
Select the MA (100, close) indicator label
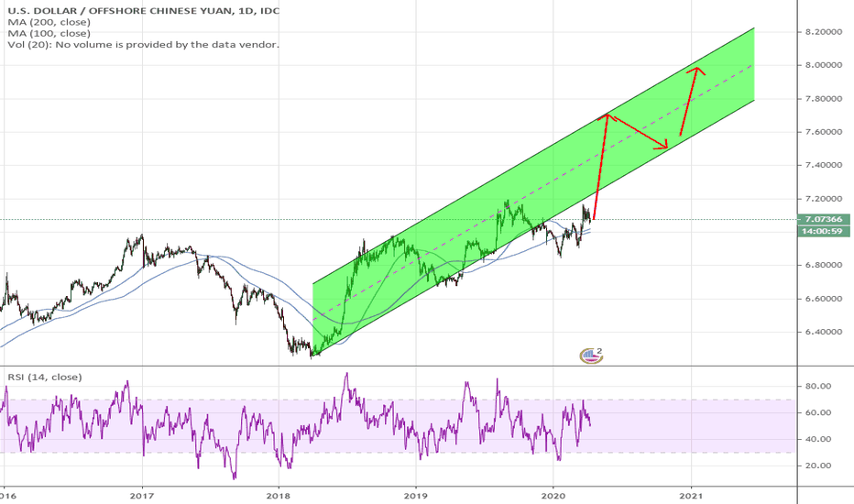[x=49, y=33]
